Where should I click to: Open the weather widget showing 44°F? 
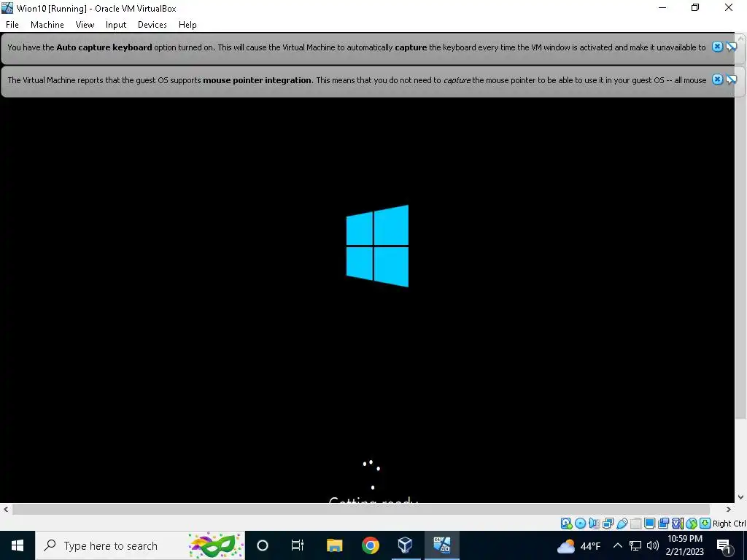point(578,545)
